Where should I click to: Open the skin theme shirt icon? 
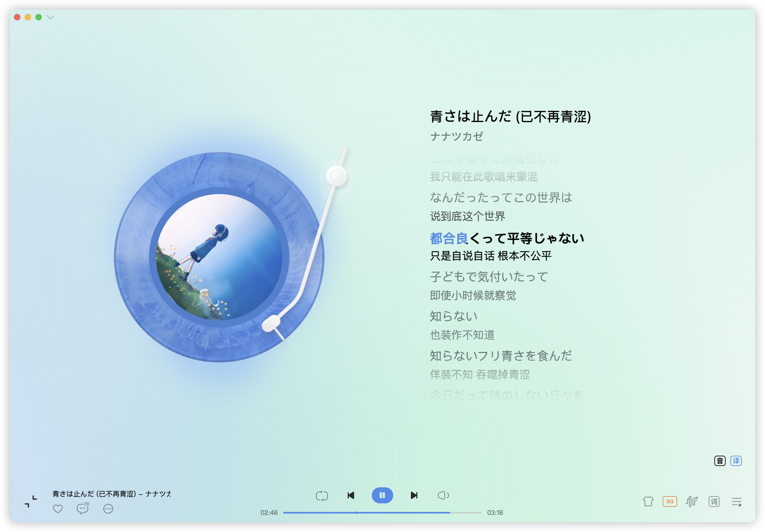[x=648, y=501]
